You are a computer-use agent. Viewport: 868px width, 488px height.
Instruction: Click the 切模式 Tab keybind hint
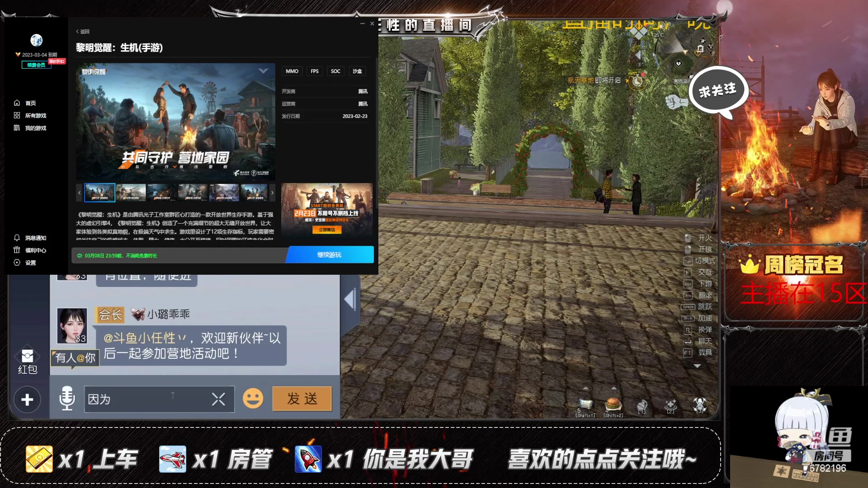699,261
